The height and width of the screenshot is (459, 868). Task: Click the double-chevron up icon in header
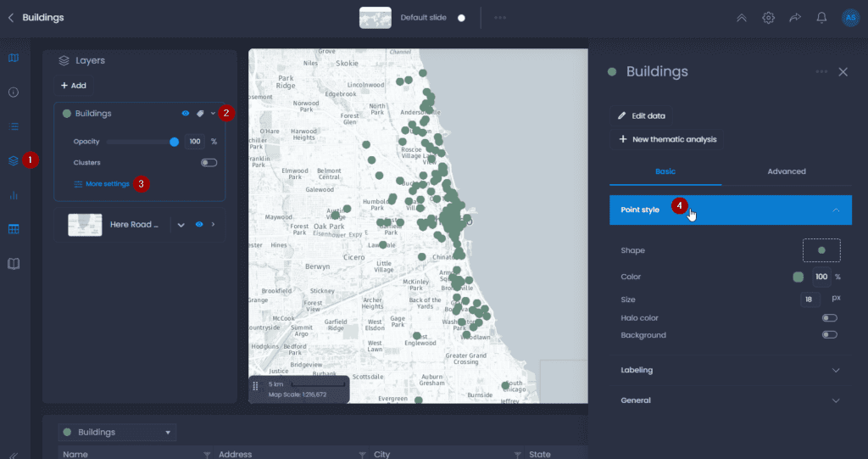pos(741,18)
